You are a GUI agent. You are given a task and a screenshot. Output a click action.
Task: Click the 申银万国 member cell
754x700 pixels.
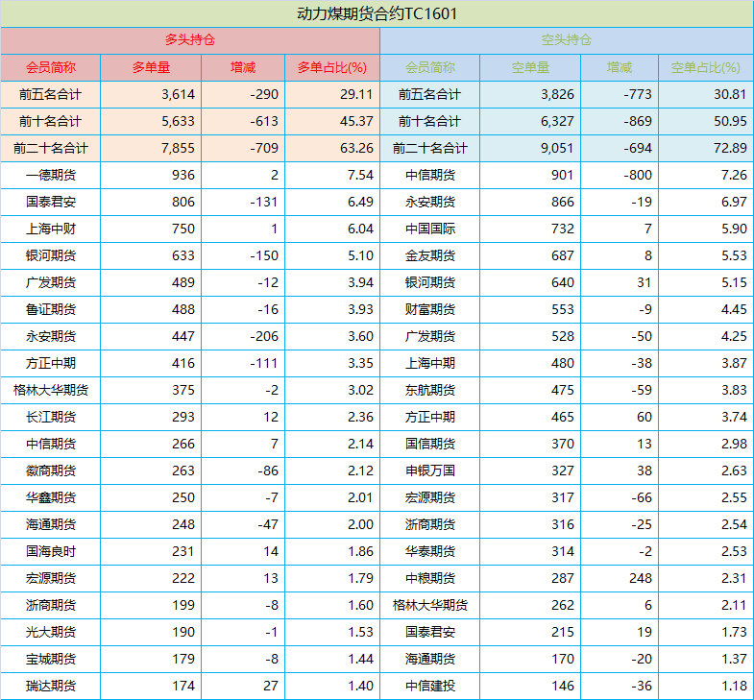(430, 471)
